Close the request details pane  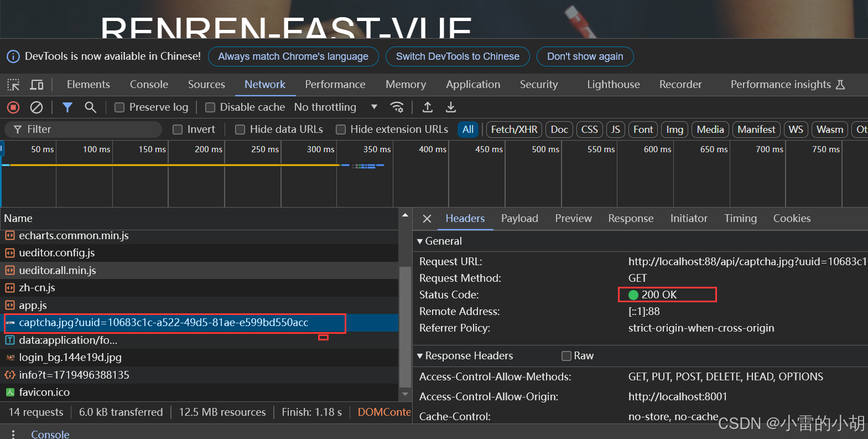(427, 219)
